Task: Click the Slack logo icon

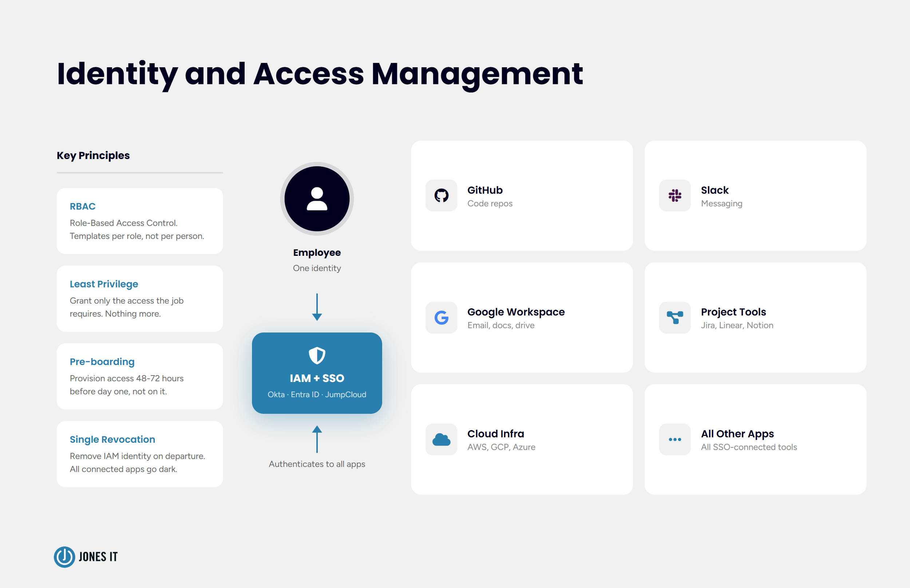Action: click(675, 195)
